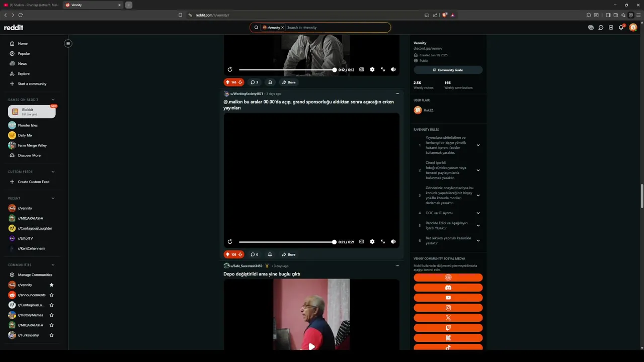Collapse the Communities section

53,265
